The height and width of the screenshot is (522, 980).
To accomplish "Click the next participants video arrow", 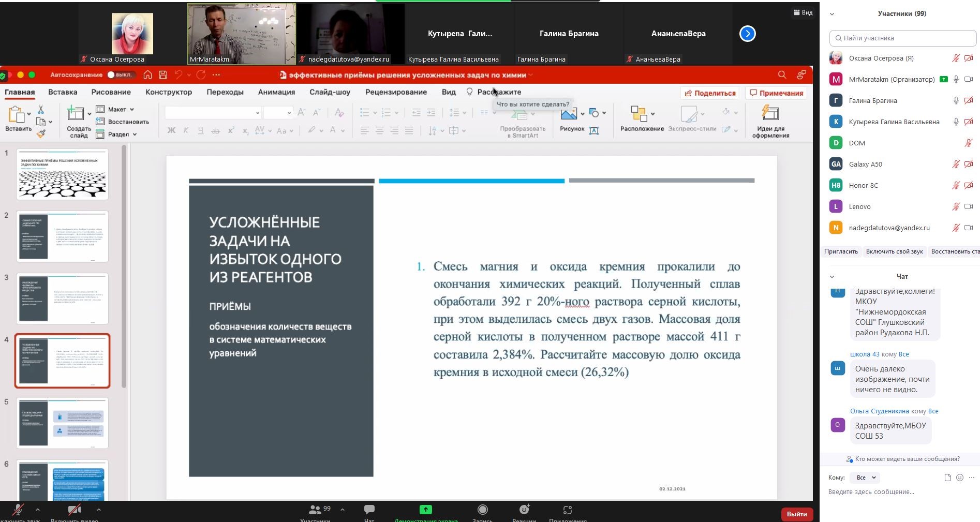I will click(747, 34).
